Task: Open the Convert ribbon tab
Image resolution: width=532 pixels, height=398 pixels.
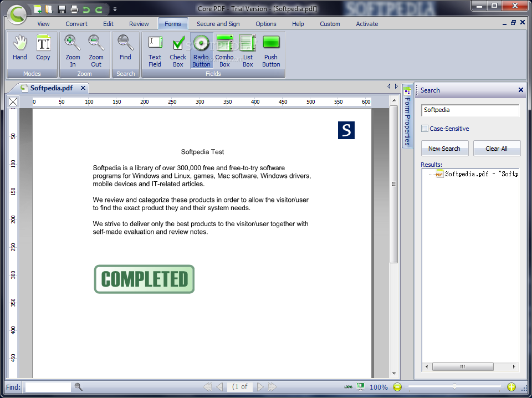Action: pos(76,24)
